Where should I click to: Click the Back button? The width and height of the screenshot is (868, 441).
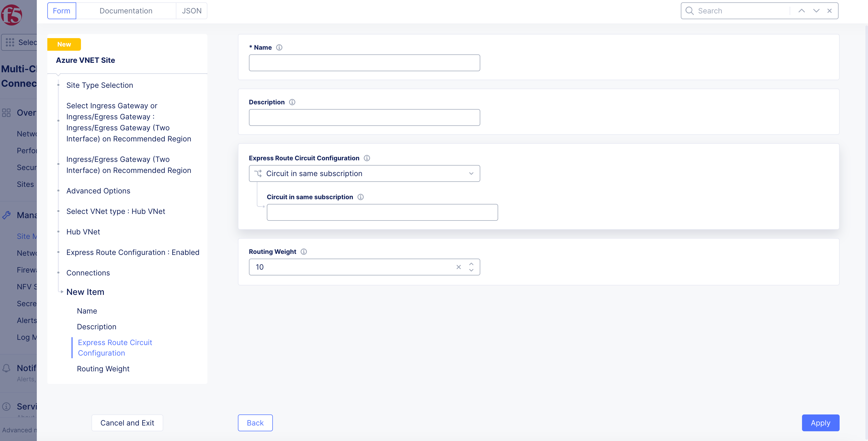click(255, 423)
